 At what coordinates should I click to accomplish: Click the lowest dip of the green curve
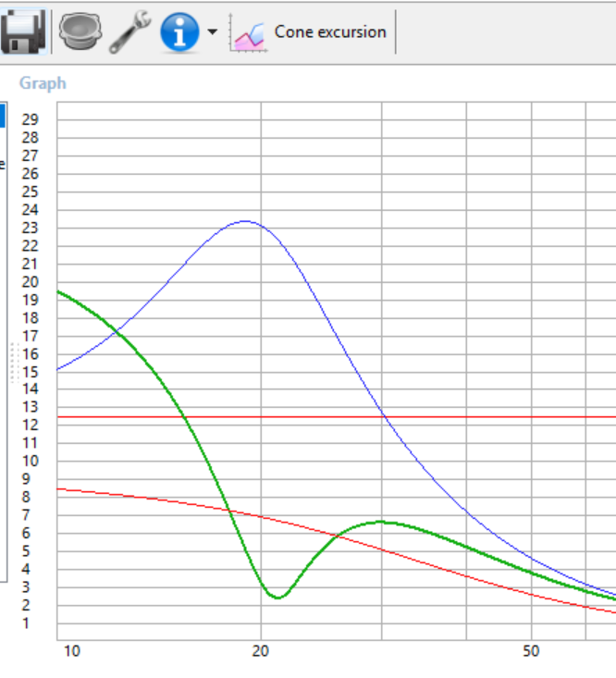pyautogui.click(x=277, y=598)
